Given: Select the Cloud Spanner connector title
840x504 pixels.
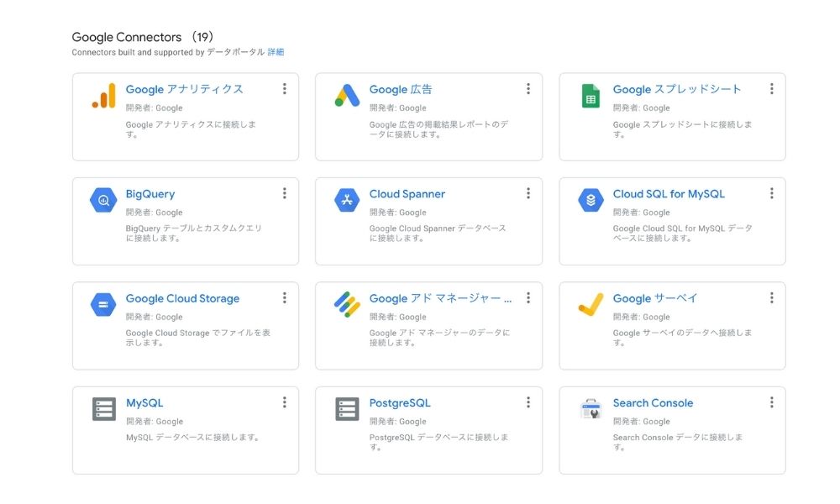Looking at the screenshot, I should tap(407, 194).
